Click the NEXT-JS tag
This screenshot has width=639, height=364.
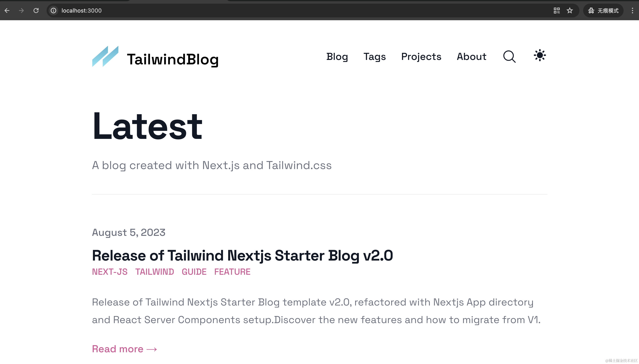[110, 272]
